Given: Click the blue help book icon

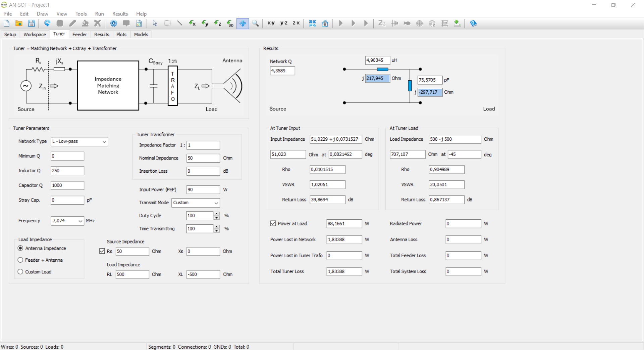Looking at the screenshot, I should [x=473, y=23].
